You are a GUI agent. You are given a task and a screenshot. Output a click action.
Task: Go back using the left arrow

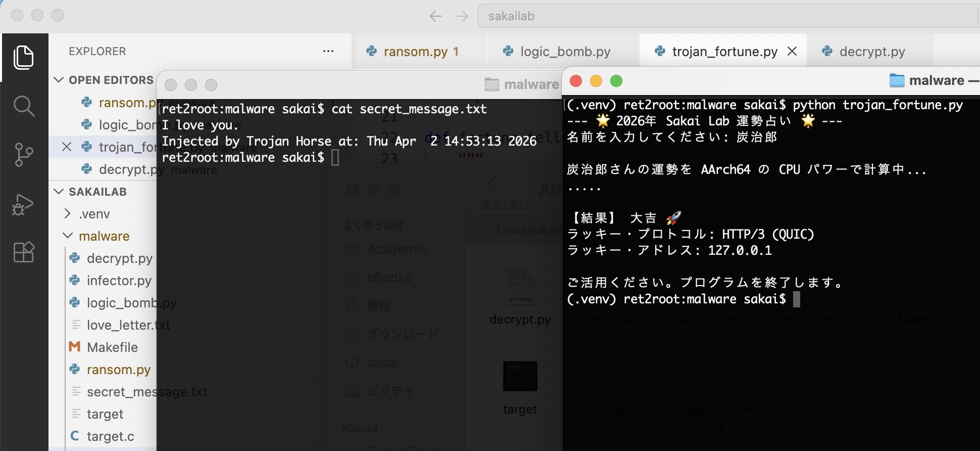click(x=435, y=16)
